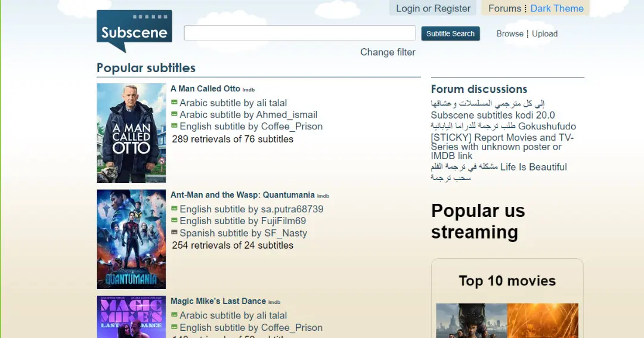This screenshot has width=644, height=338.
Task: Open the Quantumania movie poster
Action: click(131, 240)
